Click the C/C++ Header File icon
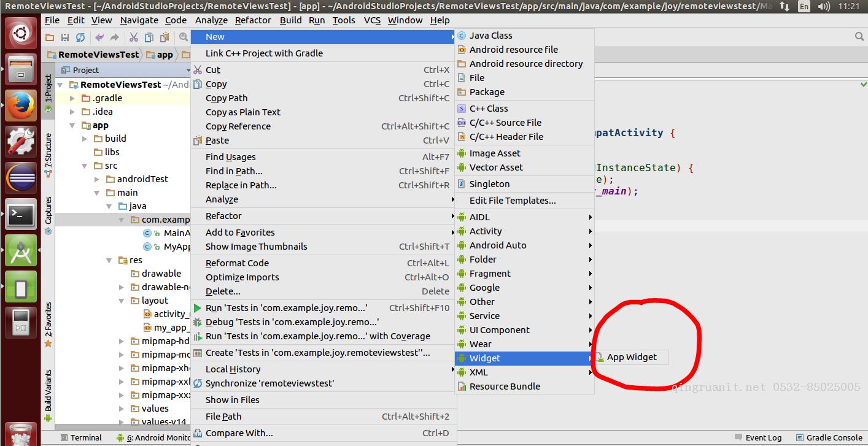Viewport: 868px width, 446px height. click(x=462, y=137)
